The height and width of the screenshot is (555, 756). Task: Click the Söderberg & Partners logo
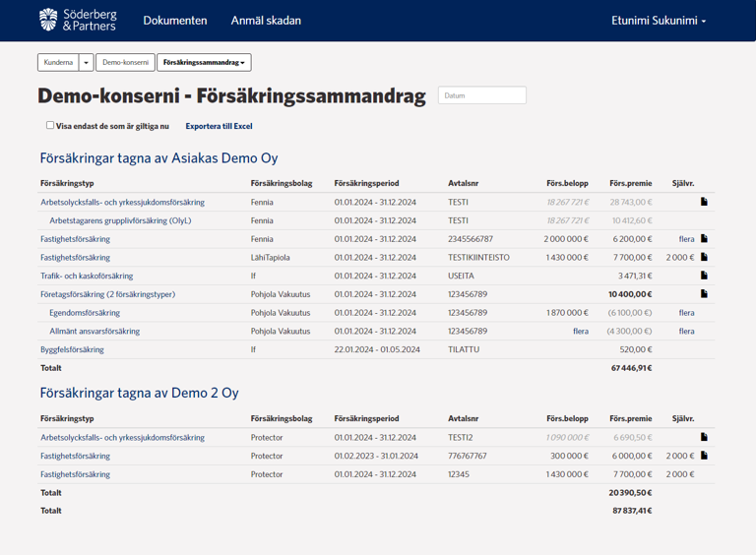coord(78,20)
